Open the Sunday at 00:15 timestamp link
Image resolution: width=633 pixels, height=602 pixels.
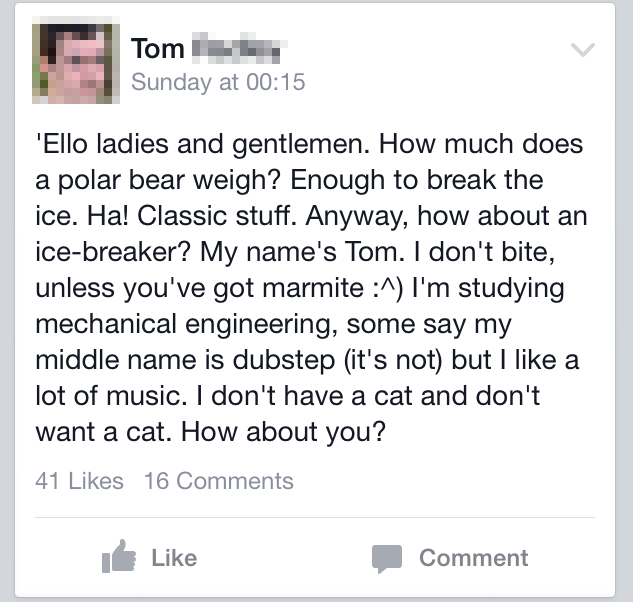(218, 82)
